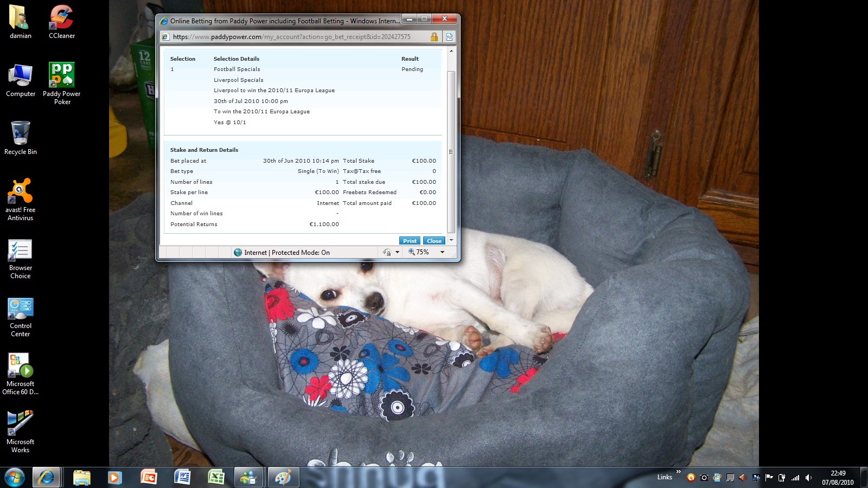Select the Internet Explorer taskbar button
Image resolution: width=868 pixels, height=488 pixels.
(46, 477)
